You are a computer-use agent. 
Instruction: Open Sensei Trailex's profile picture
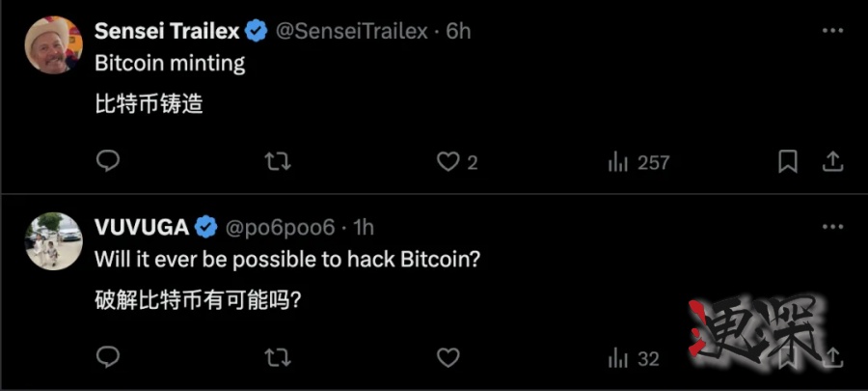point(53,45)
